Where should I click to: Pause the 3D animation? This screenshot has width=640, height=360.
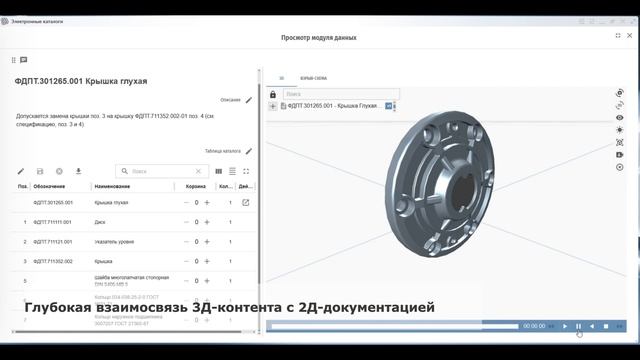click(x=578, y=326)
